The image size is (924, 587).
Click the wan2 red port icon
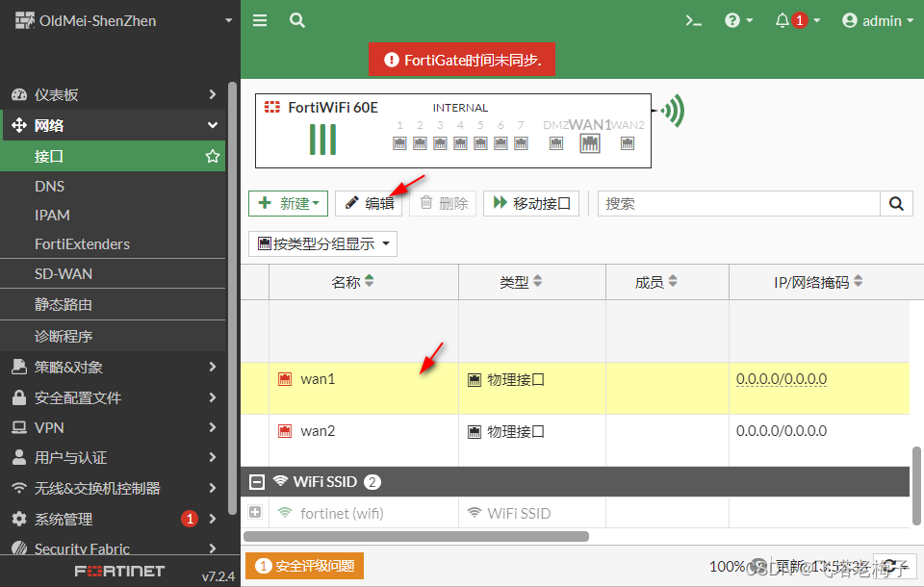pyautogui.click(x=285, y=431)
